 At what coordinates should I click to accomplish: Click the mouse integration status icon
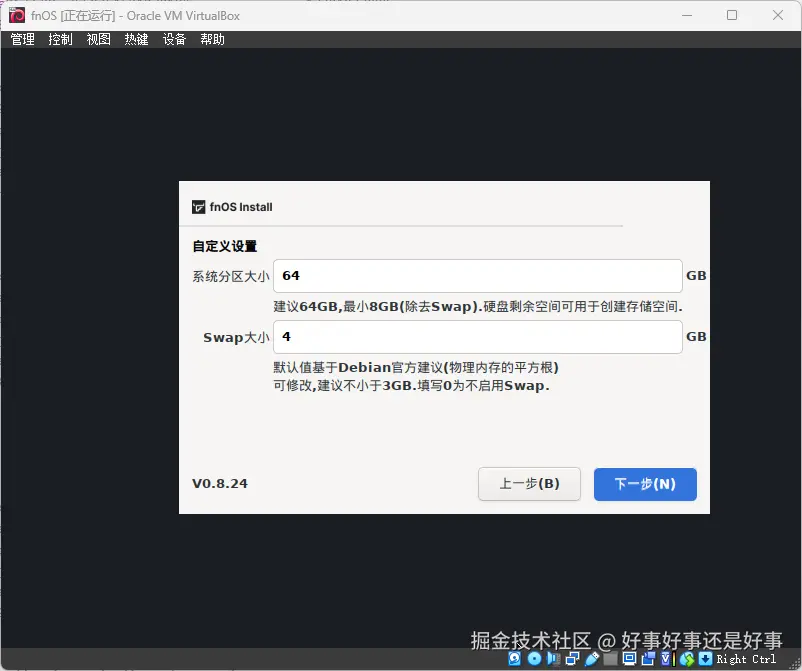(x=687, y=659)
